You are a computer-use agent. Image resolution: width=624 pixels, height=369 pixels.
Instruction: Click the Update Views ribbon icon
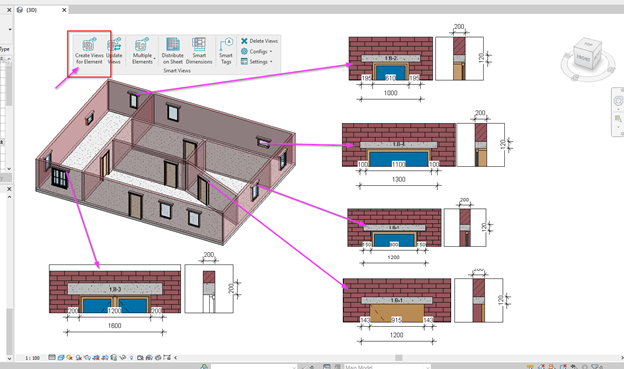point(114,51)
